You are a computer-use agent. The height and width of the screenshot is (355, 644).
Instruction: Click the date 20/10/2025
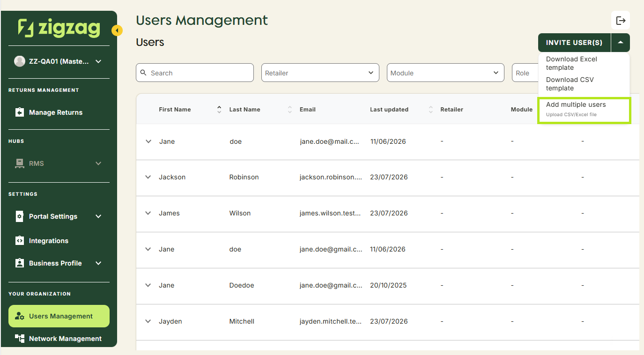pyautogui.click(x=389, y=285)
